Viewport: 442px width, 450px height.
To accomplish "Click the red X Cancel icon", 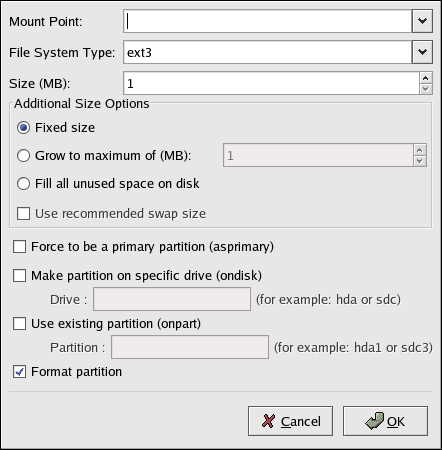I will pyautogui.click(x=268, y=421).
